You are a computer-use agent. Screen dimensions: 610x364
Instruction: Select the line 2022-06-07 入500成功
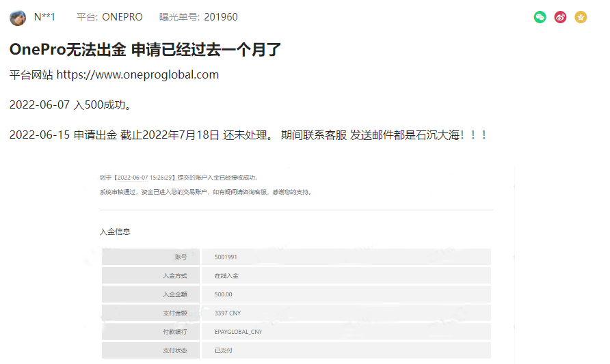coord(70,105)
